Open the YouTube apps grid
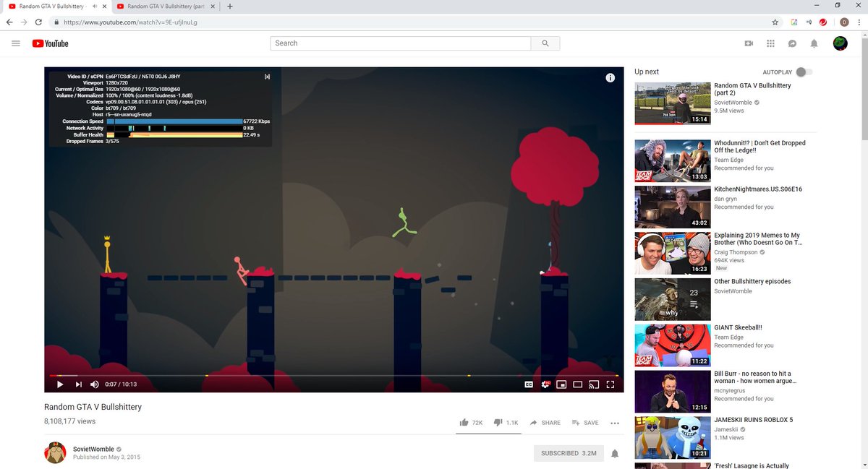Image resolution: width=868 pixels, height=469 pixels. coord(770,43)
